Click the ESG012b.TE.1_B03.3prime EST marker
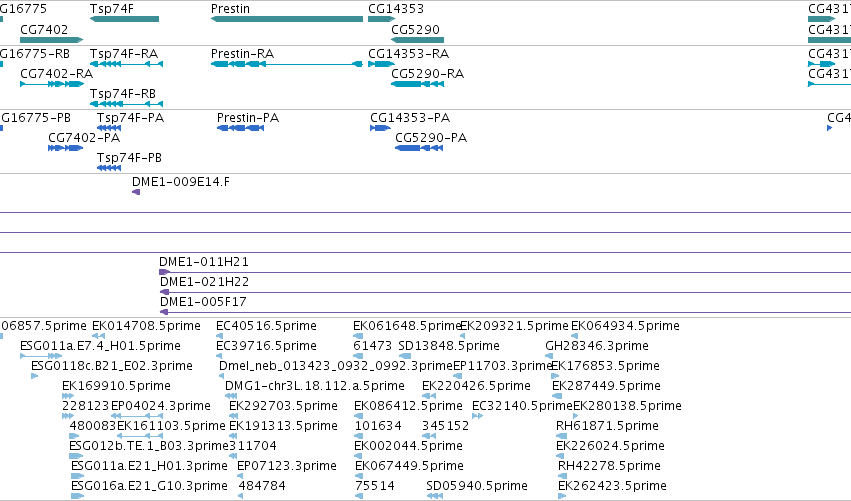This screenshot has width=851, height=501. click(x=77, y=456)
